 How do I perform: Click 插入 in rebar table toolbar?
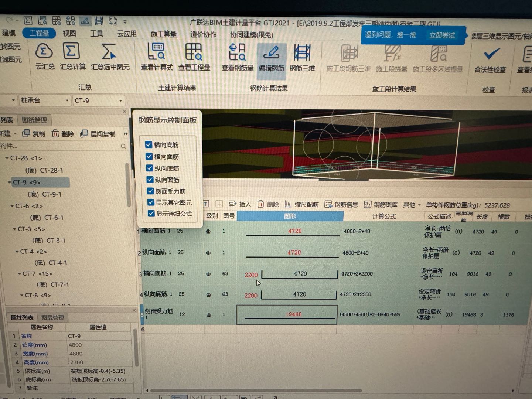(240, 204)
